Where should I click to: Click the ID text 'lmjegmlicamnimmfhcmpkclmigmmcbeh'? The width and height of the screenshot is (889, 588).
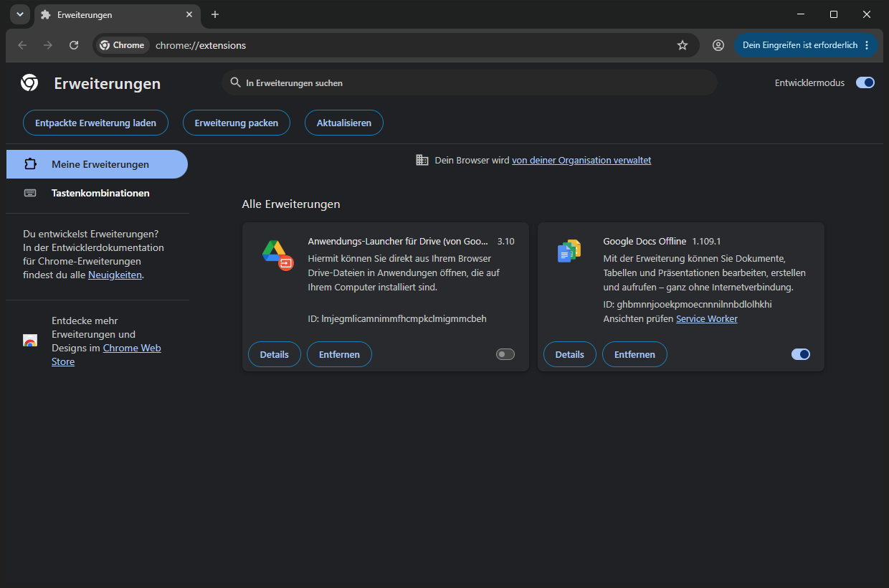click(x=404, y=318)
